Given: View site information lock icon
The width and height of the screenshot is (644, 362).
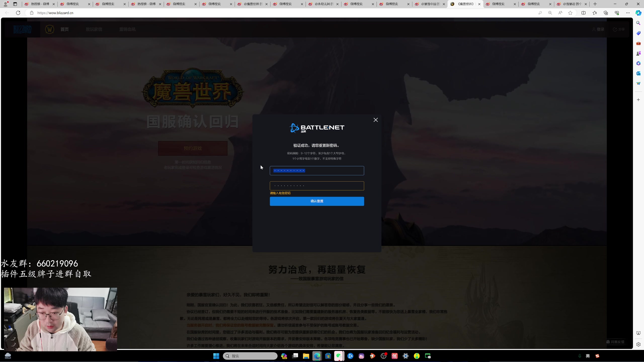Looking at the screenshot, I should point(32,13).
